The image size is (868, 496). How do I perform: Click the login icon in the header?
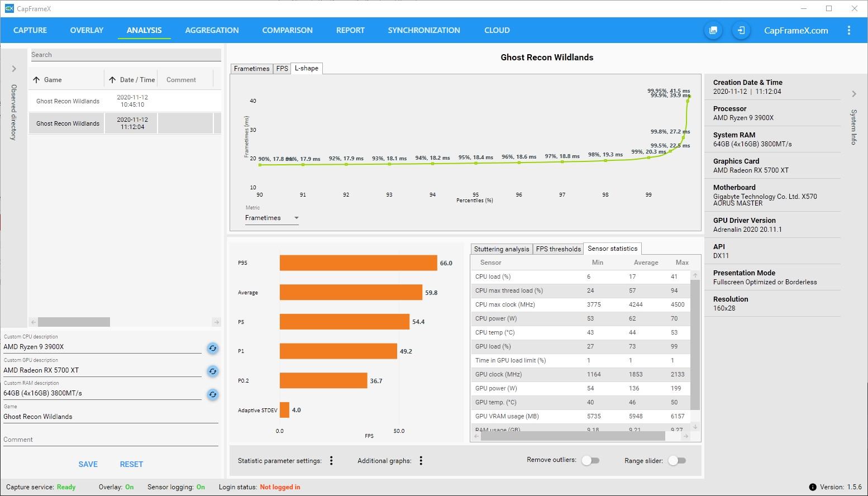[x=741, y=30]
